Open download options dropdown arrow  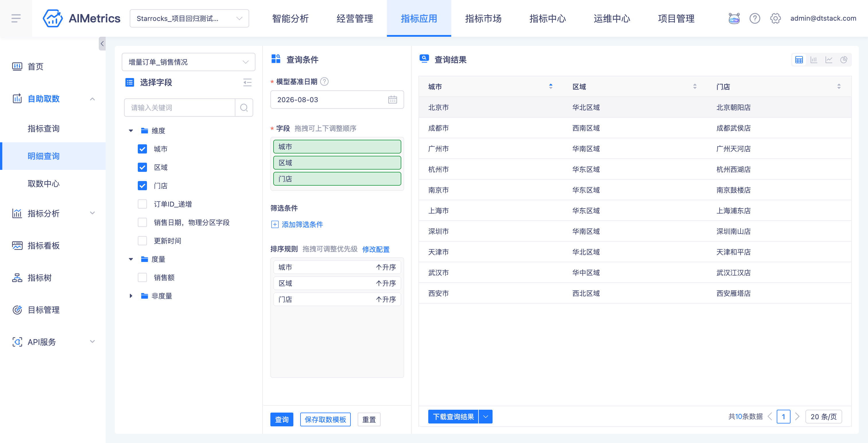486,417
